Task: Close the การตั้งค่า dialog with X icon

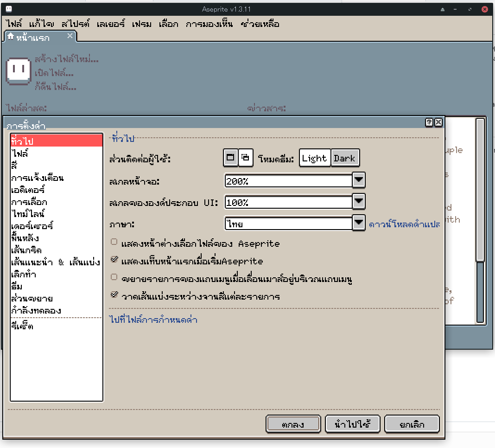Action: pos(438,122)
